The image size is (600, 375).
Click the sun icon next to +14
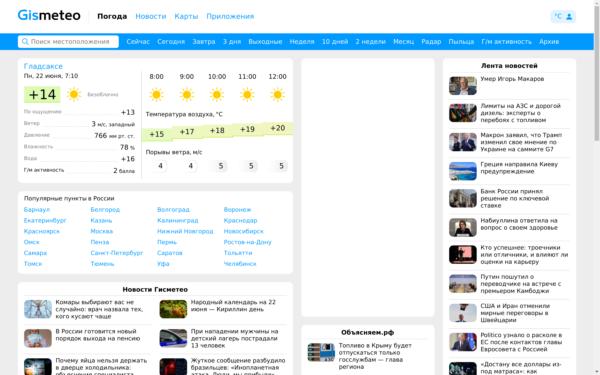point(73,94)
